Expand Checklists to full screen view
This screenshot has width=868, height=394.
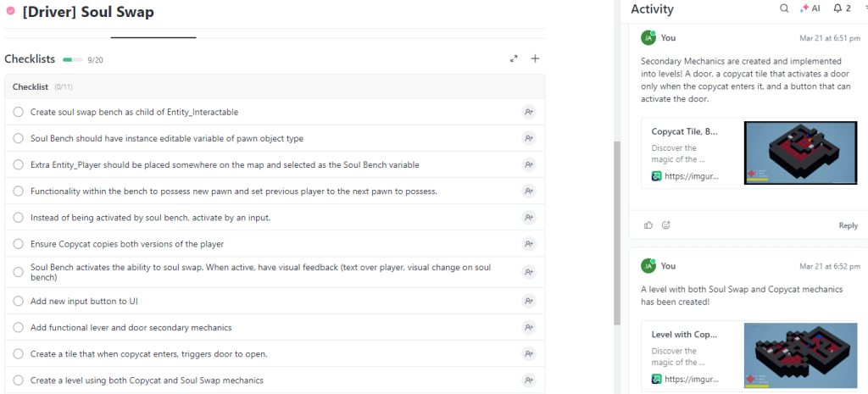tap(514, 59)
